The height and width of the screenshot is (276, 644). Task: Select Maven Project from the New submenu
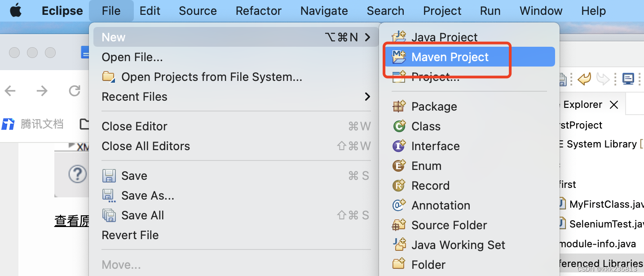pos(450,57)
